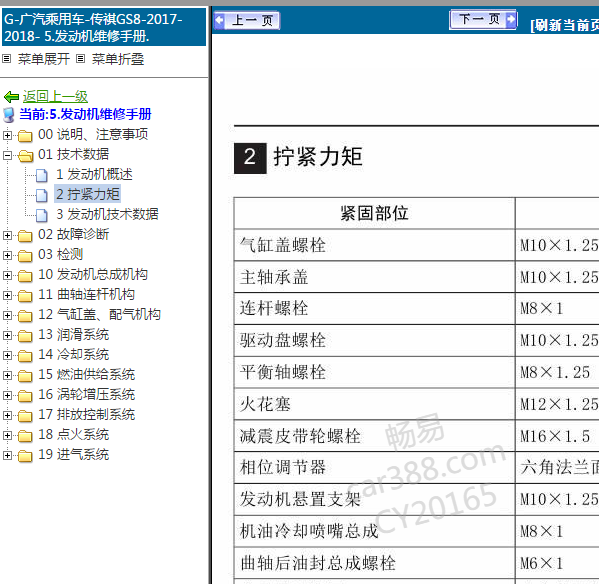599x584 pixels.
Task: Click folder icon of 14 冷却系统
Action: (25, 356)
